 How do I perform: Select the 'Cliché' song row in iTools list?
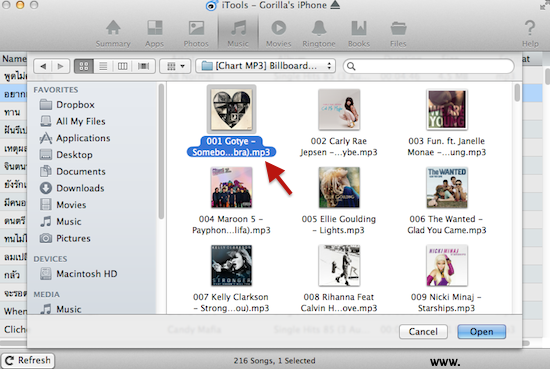(14, 329)
